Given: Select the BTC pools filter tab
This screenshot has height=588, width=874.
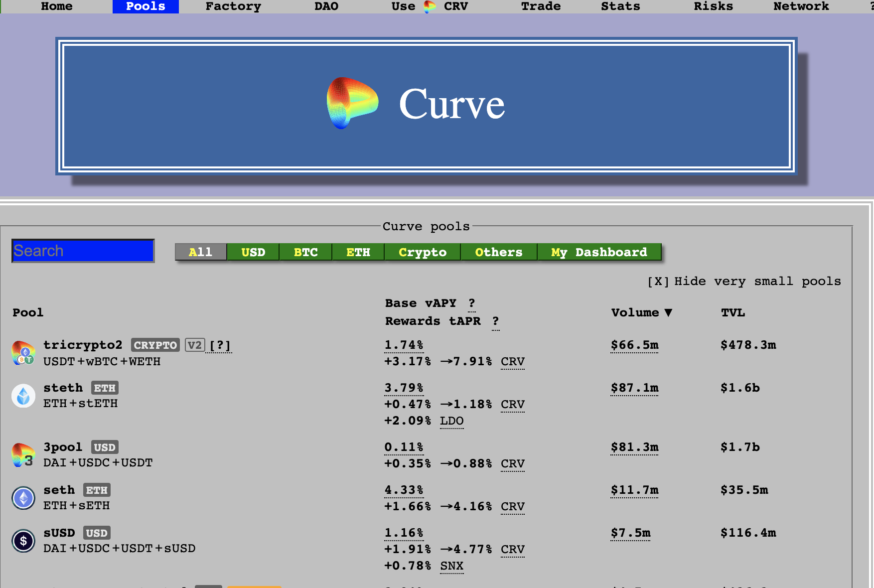Looking at the screenshot, I should coord(305,252).
